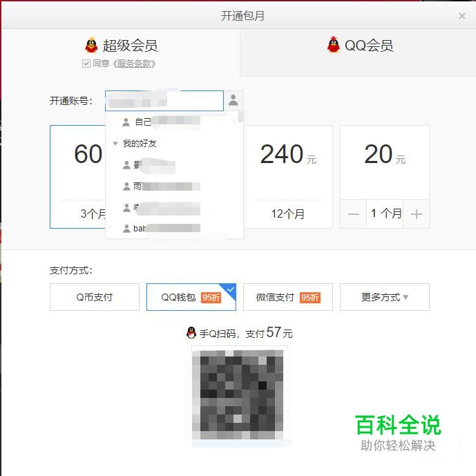Click the scrollbar in account dropdown list

(240, 117)
